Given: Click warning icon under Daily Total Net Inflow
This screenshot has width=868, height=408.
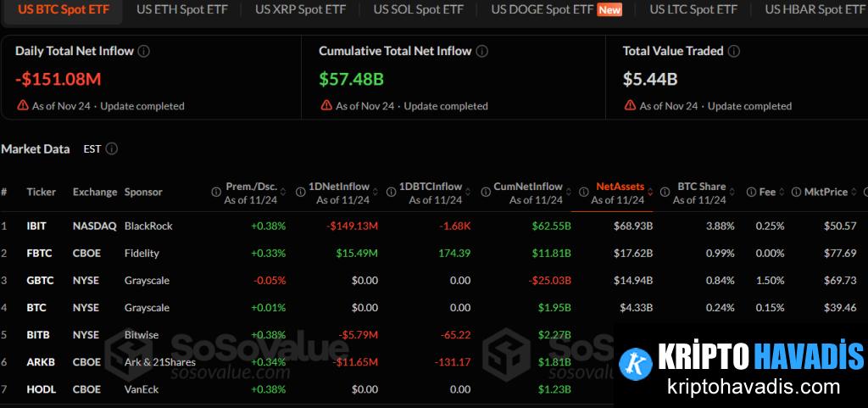Looking at the screenshot, I should tap(23, 105).
